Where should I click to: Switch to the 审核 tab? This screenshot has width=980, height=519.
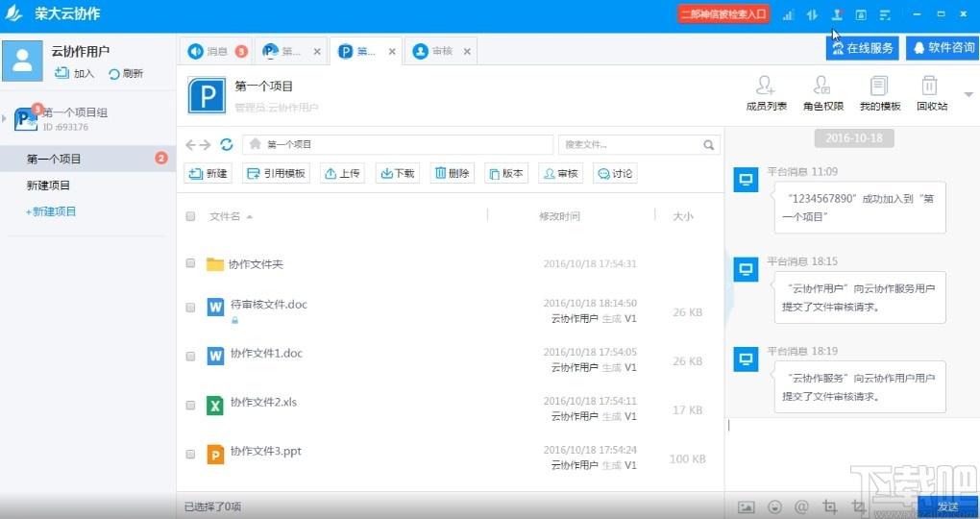tap(441, 52)
